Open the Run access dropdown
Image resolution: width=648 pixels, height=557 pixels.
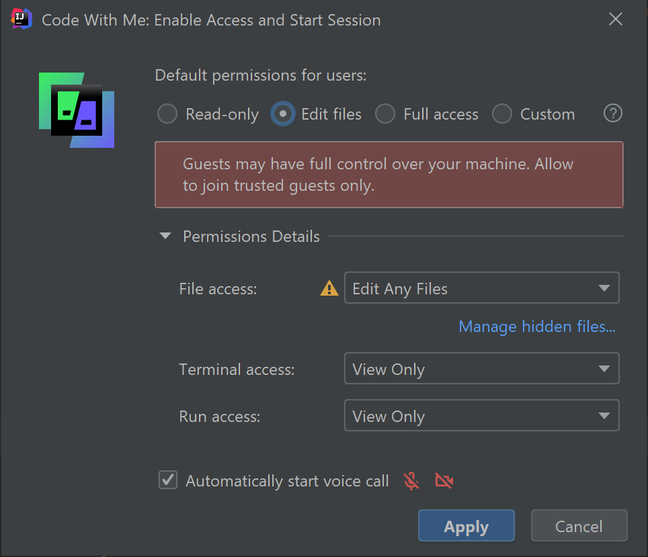click(x=481, y=416)
